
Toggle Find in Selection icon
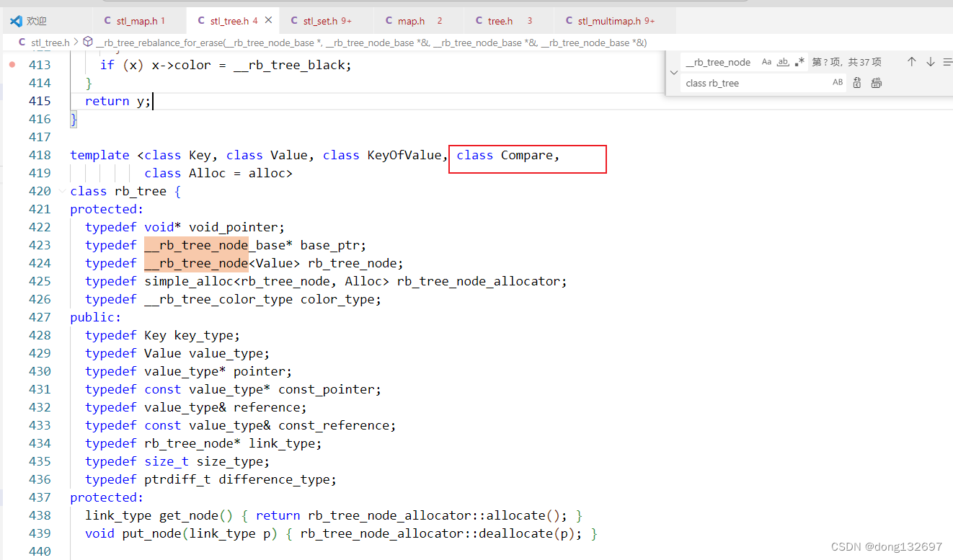(x=947, y=62)
